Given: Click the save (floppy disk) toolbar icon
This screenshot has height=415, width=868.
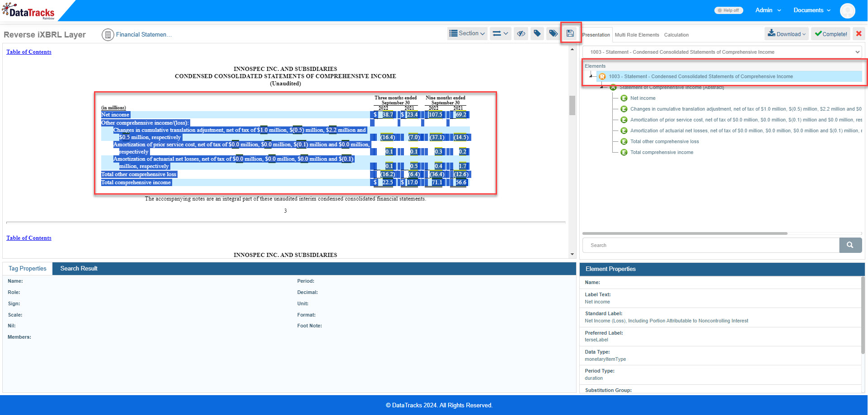Looking at the screenshot, I should click(570, 33).
